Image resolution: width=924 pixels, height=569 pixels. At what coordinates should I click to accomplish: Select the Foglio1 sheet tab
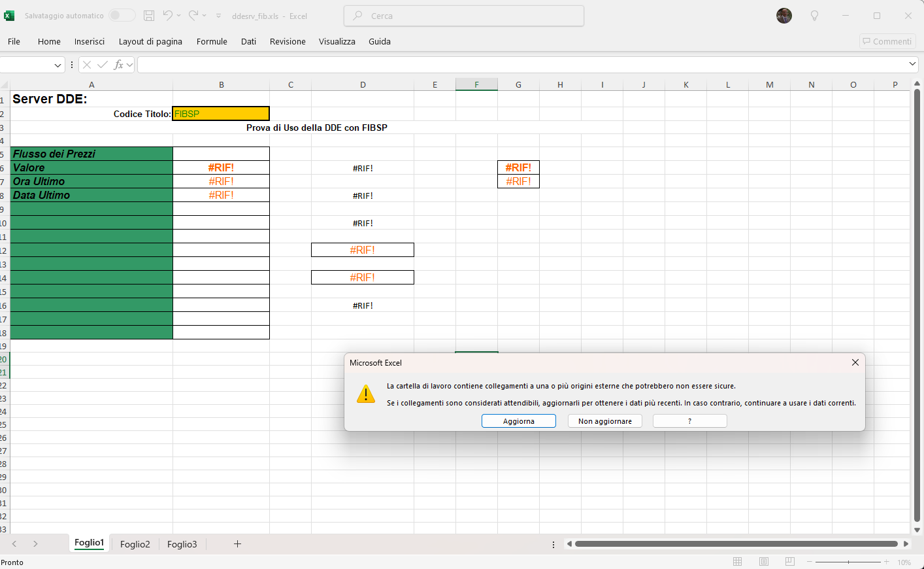coord(89,543)
